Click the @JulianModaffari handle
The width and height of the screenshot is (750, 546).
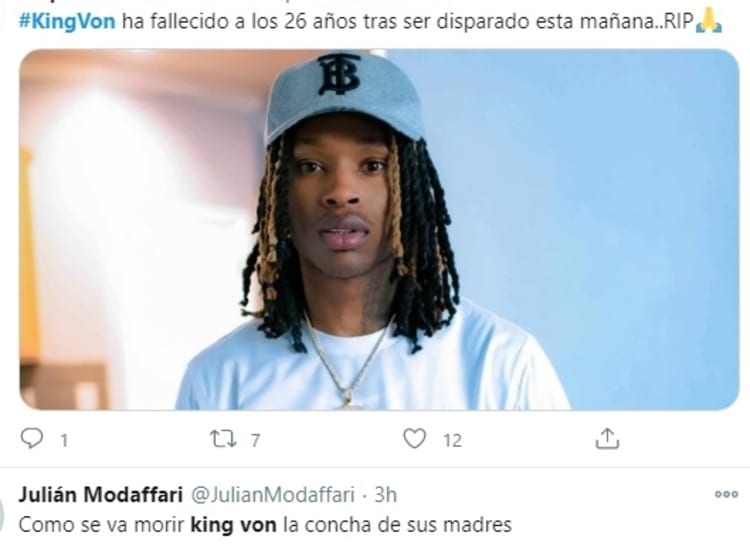(x=273, y=495)
